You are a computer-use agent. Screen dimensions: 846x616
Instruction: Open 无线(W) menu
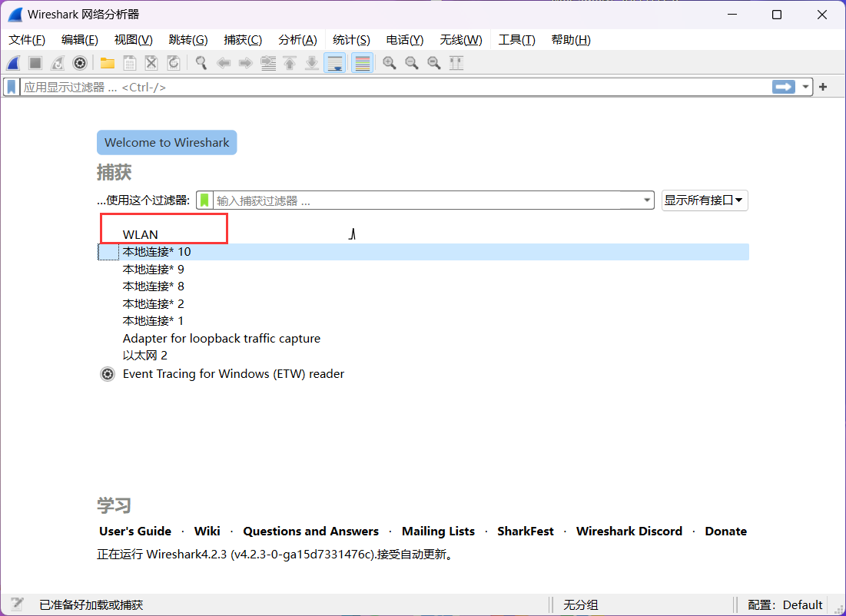pyautogui.click(x=461, y=40)
